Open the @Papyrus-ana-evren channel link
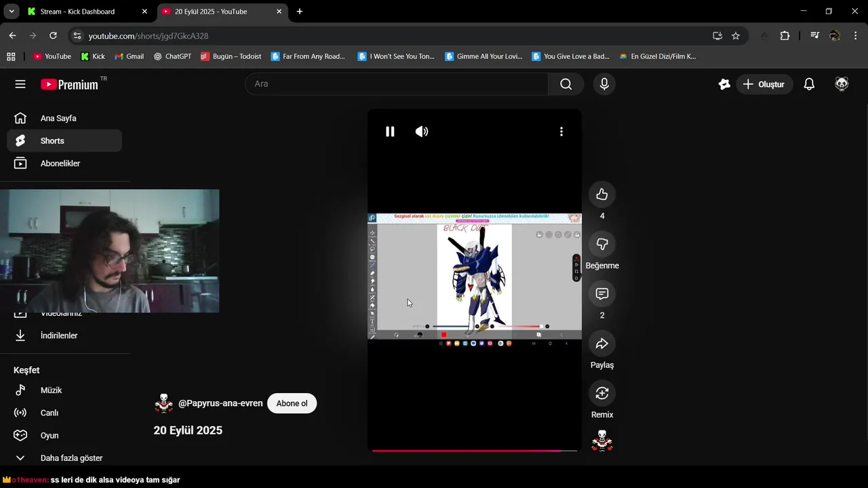 click(220, 403)
